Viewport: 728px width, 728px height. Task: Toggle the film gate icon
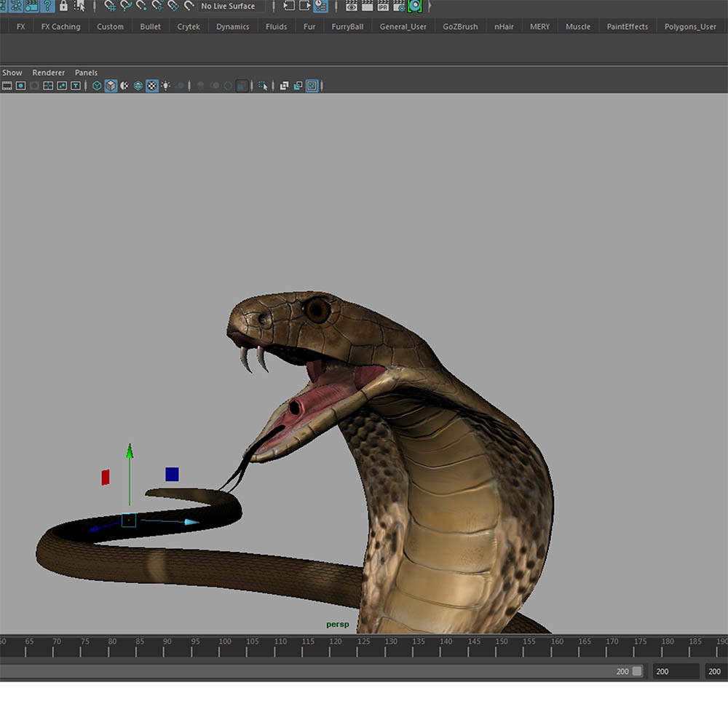point(7,85)
